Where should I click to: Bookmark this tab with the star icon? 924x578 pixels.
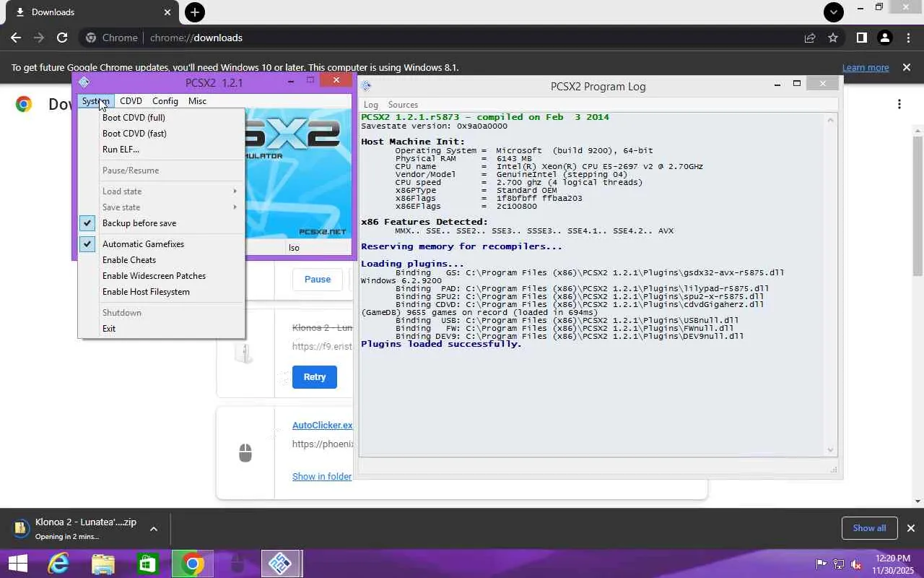pos(833,38)
